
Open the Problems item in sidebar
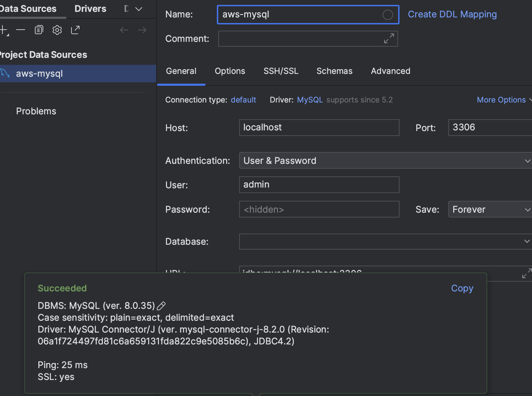click(x=36, y=111)
